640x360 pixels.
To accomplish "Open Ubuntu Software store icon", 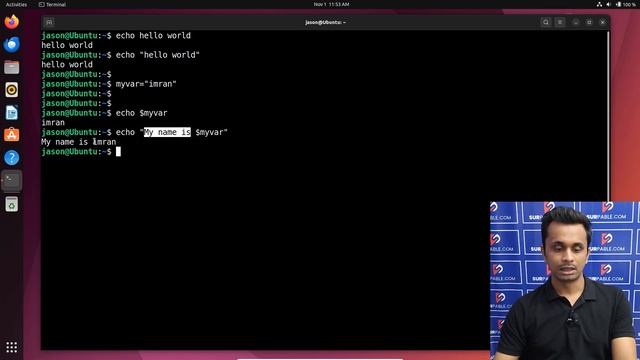I will pos(11,135).
